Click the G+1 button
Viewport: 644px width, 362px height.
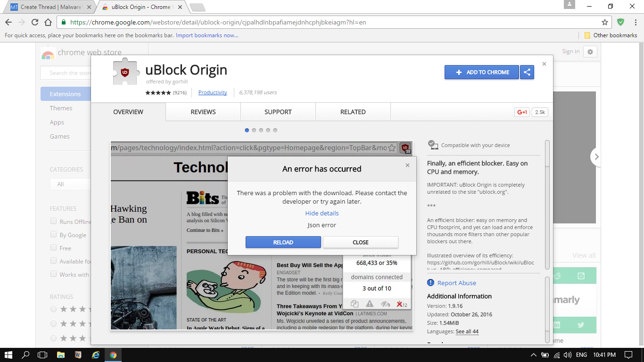coord(522,112)
